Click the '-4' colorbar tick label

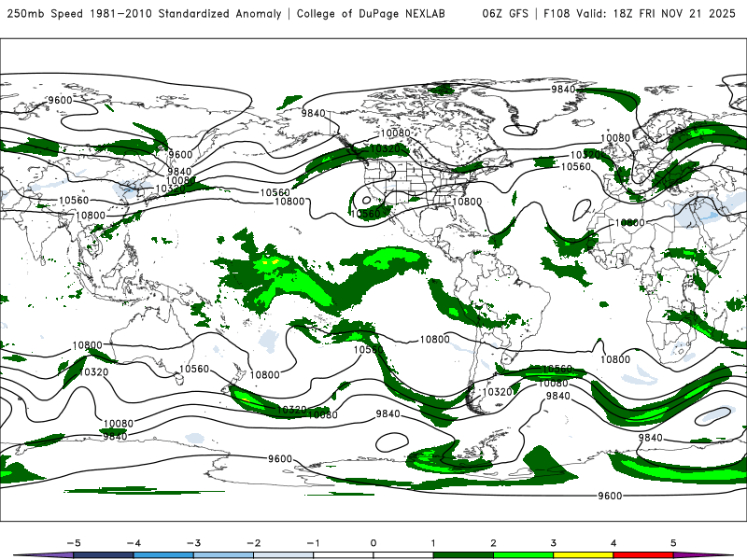click(x=134, y=543)
